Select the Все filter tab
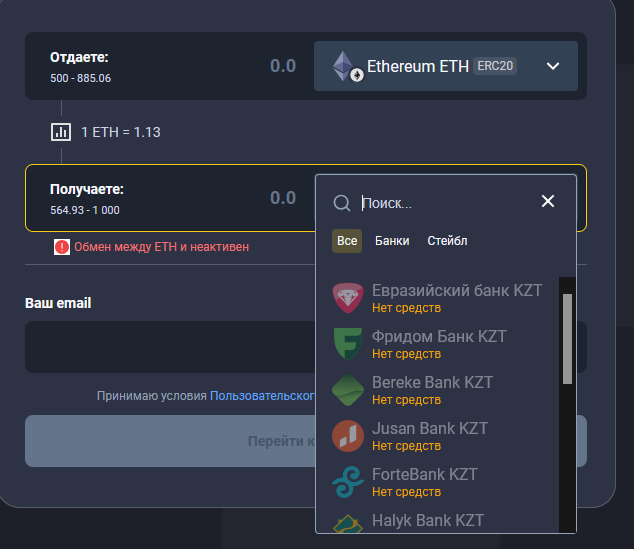Image resolution: width=634 pixels, height=549 pixels. click(x=347, y=241)
